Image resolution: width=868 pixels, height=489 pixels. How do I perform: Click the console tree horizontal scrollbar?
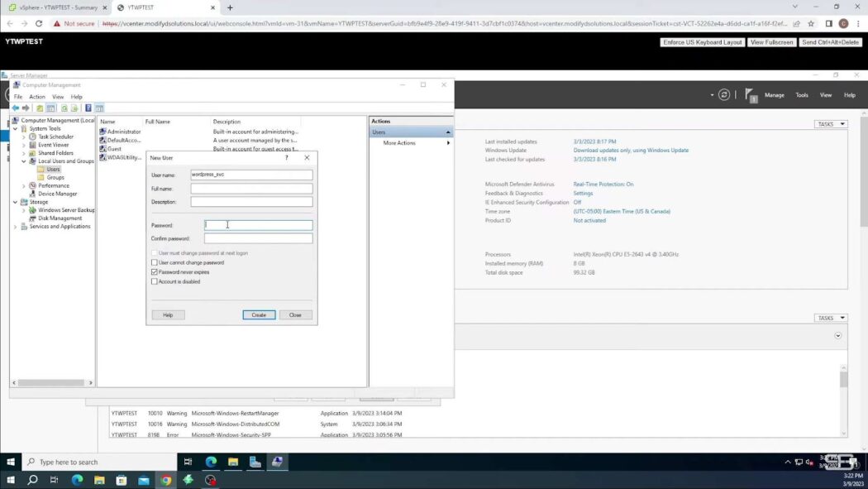pos(52,382)
